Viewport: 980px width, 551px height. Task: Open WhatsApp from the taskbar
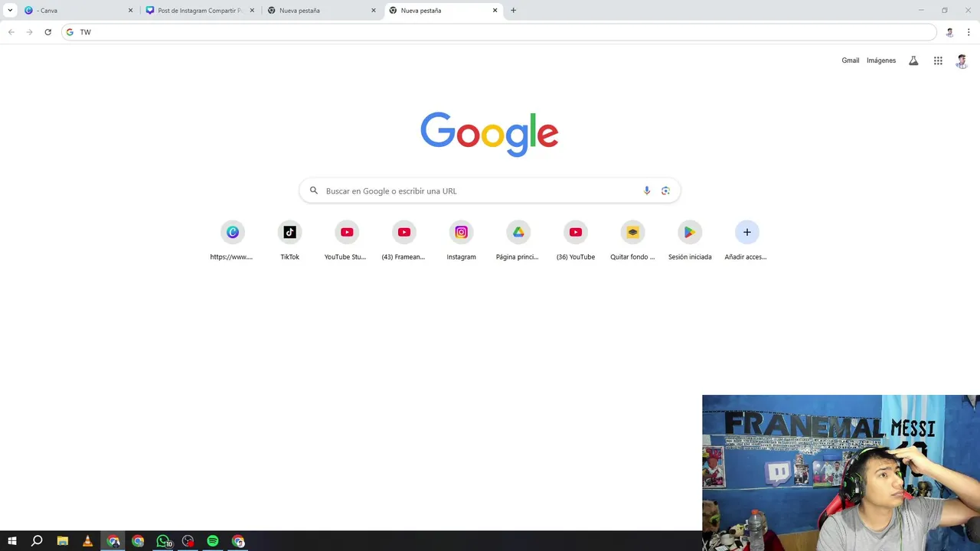[163, 541]
